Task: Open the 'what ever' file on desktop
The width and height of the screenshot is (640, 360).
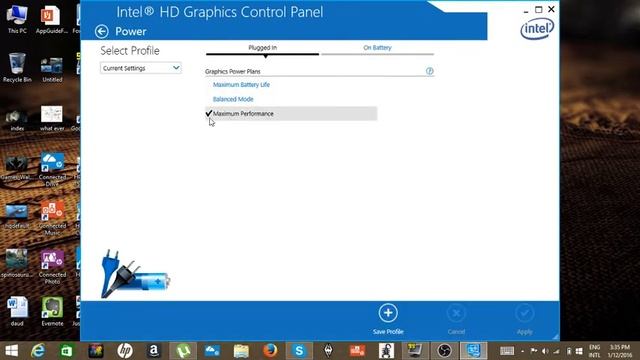Action: pyautogui.click(x=52, y=118)
